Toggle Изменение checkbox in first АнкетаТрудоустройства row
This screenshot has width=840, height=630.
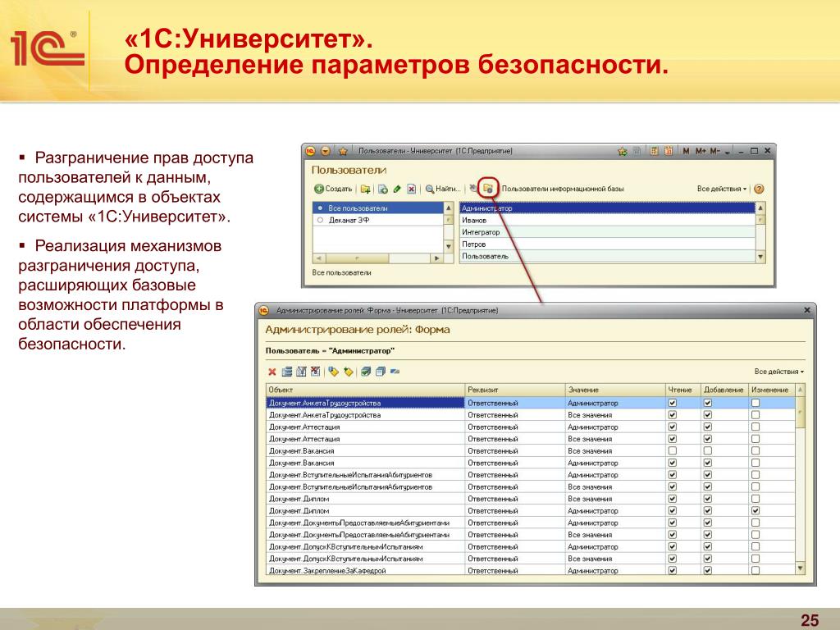pyautogui.click(x=756, y=403)
